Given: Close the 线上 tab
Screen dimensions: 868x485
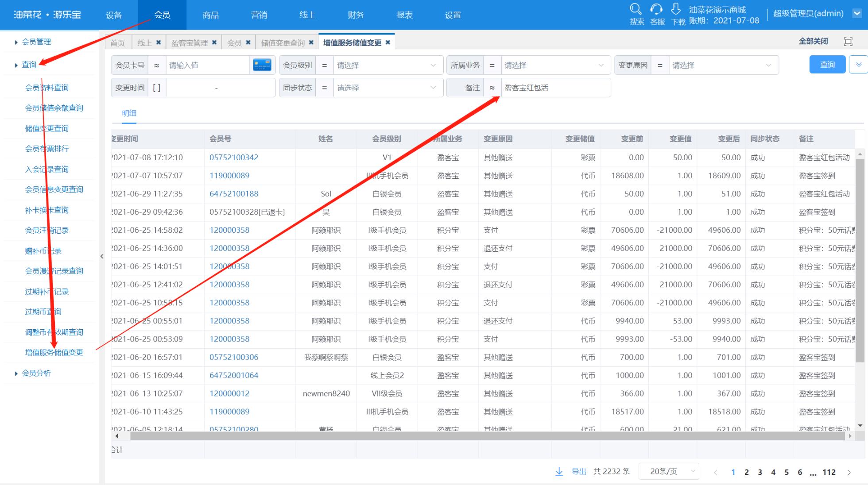Looking at the screenshot, I should (x=158, y=42).
